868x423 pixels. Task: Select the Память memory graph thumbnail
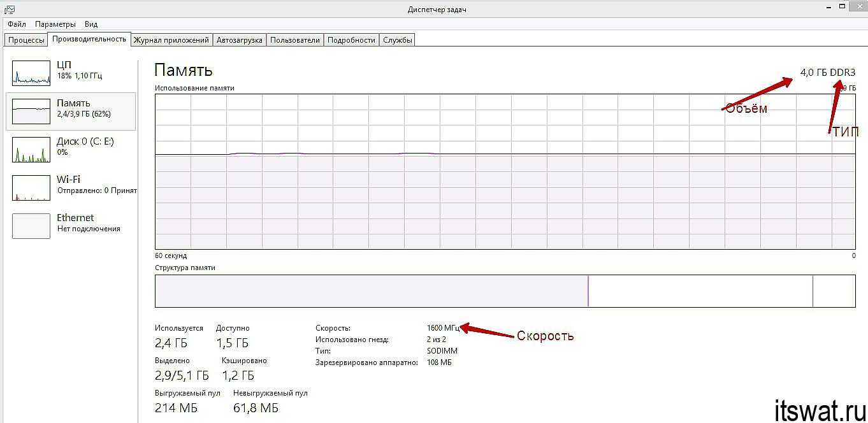(31, 111)
